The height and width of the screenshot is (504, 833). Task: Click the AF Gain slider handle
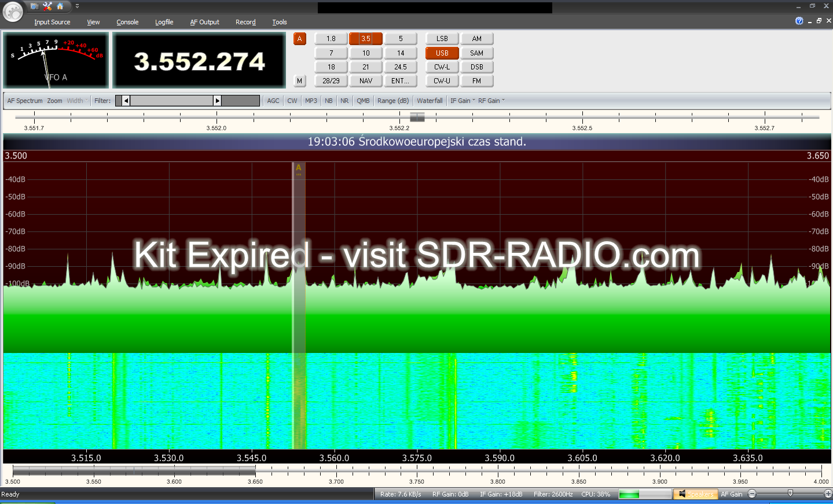click(790, 494)
